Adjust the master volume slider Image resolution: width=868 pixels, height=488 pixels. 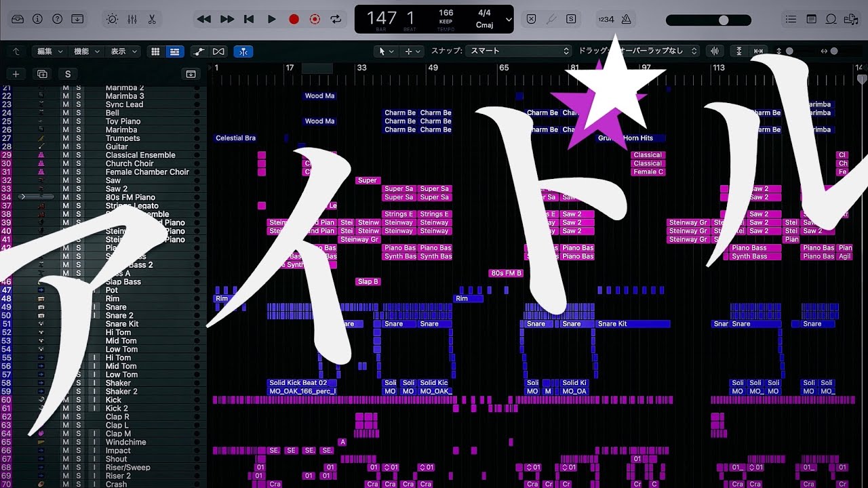[x=709, y=20]
